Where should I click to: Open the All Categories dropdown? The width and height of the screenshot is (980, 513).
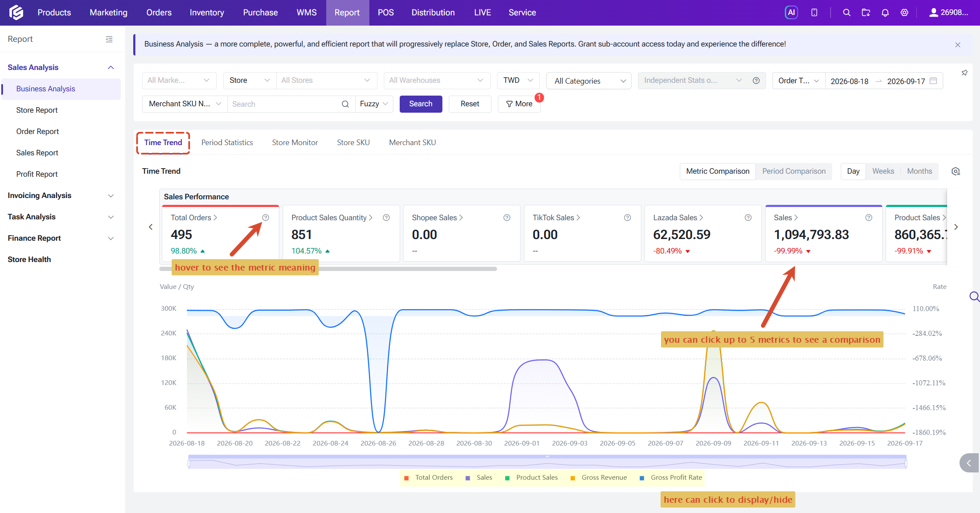(589, 81)
